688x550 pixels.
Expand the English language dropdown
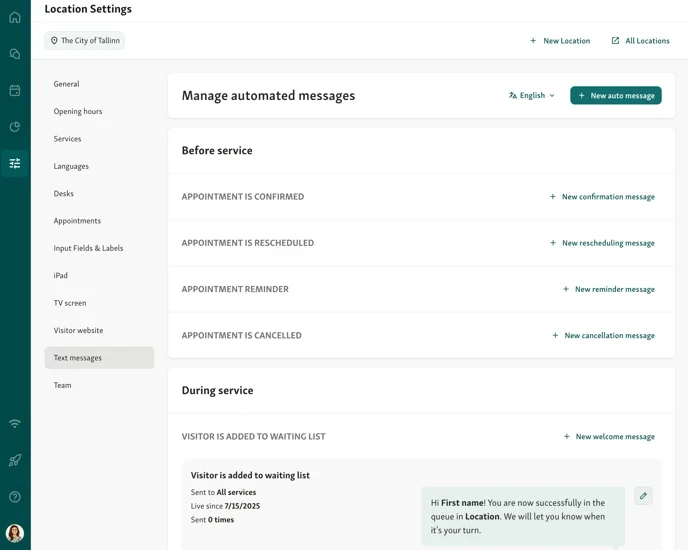click(532, 96)
